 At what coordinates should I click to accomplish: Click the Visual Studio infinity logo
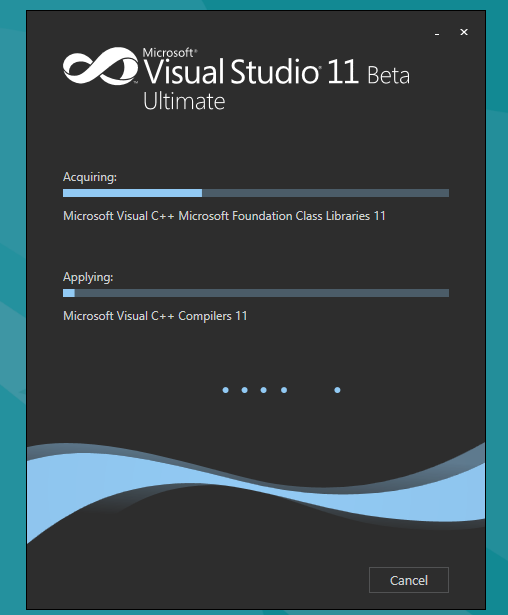pyautogui.click(x=100, y=66)
